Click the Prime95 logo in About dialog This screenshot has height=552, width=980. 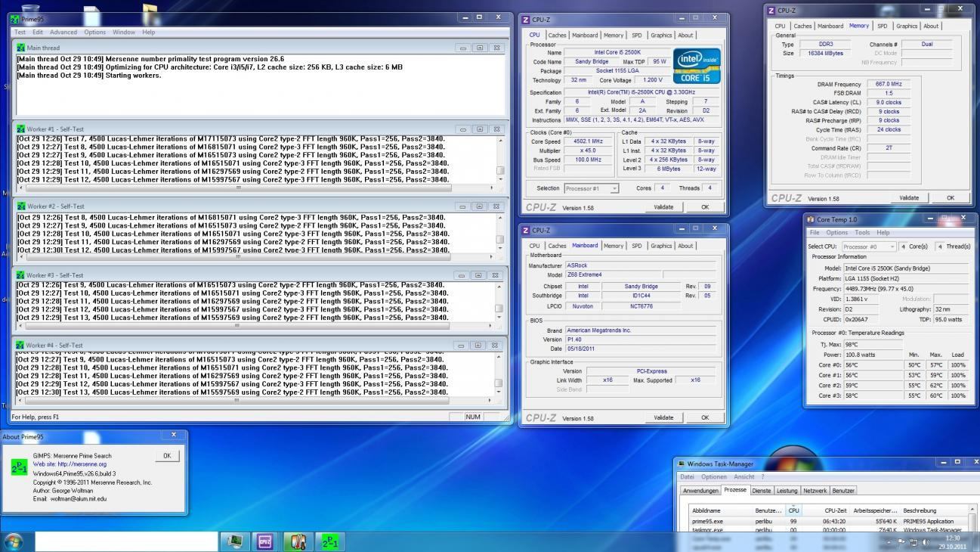click(x=20, y=467)
